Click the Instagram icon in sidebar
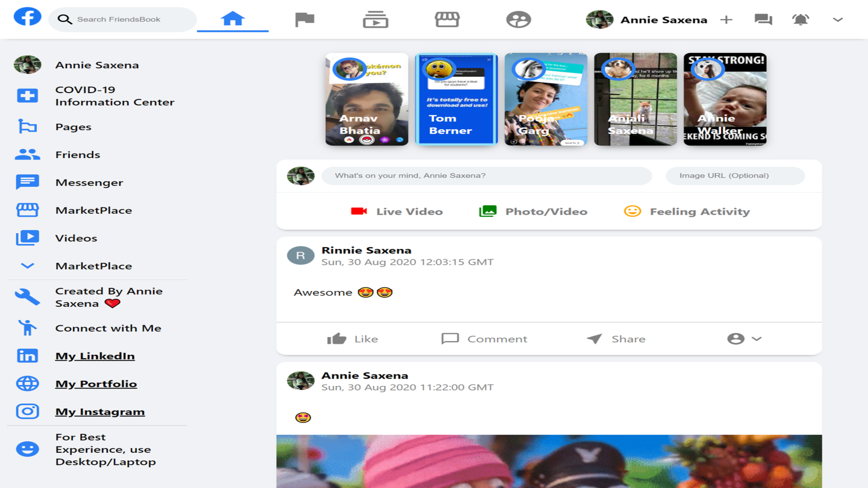The width and height of the screenshot is (868, 488). [27, 411]
